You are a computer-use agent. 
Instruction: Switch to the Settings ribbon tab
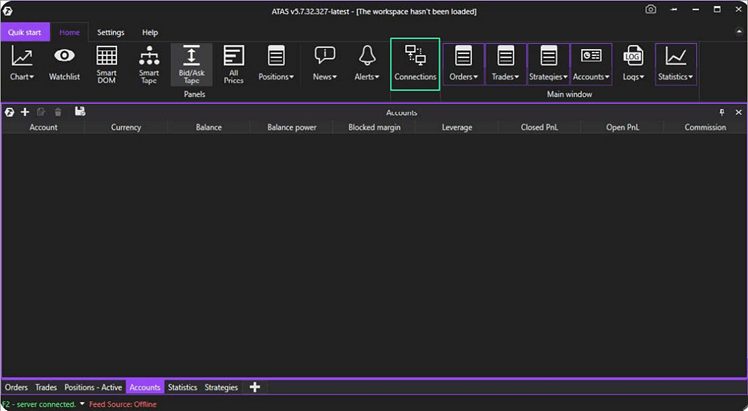[x=110, y=32]
